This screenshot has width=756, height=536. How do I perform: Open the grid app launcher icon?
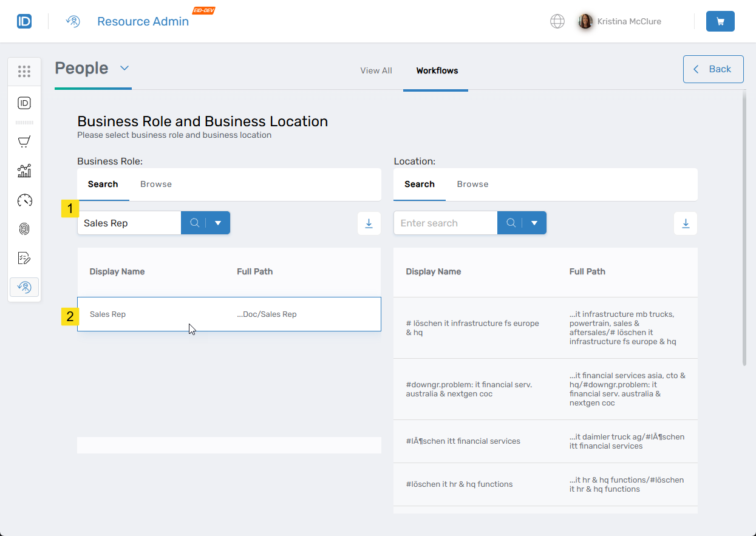24,71
